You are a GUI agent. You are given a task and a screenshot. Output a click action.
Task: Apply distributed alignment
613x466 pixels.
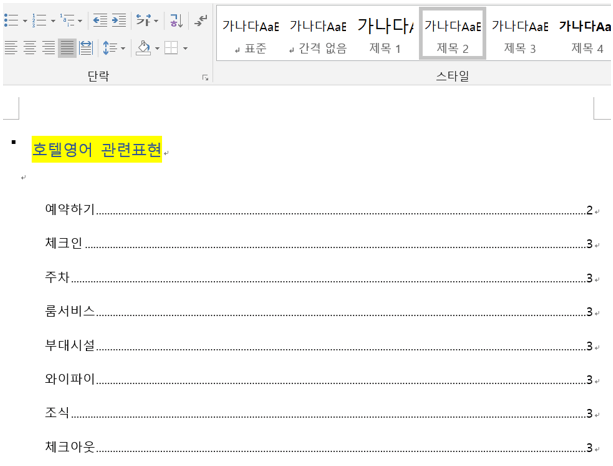[86, 48]
